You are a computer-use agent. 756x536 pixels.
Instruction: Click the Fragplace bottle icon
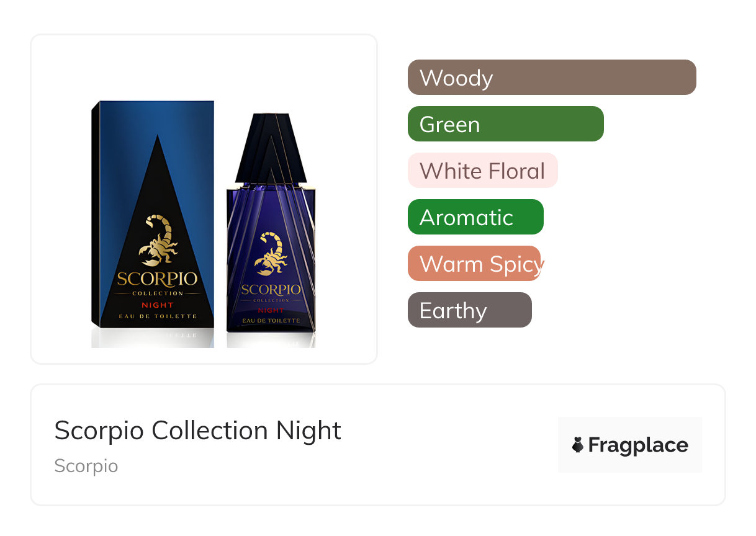pyautogui.click(x=578, y=445)
